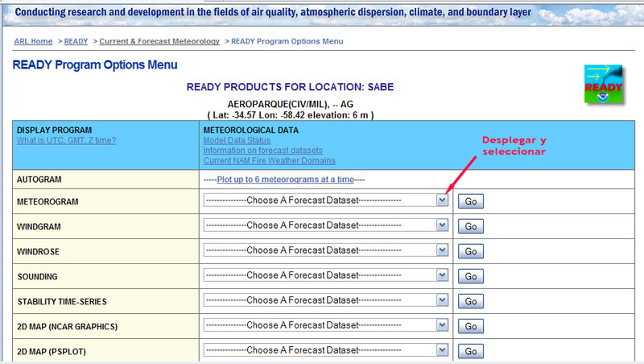The width and height of the screenshot is (644, 364).
Task: Open 'What is UTC, GMT, Z time?' link
Action: [66, 140]
